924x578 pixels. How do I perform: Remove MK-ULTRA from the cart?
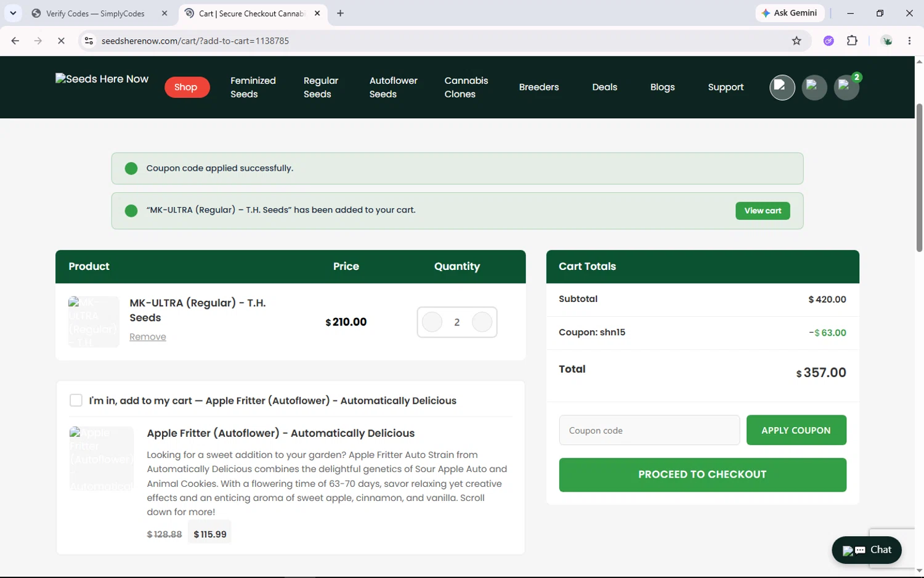(147, 336)
